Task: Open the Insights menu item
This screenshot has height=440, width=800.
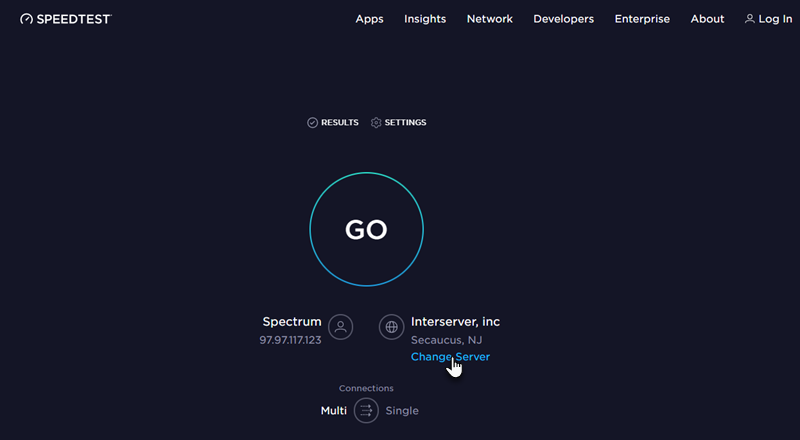Action: [x=425, y=19]
